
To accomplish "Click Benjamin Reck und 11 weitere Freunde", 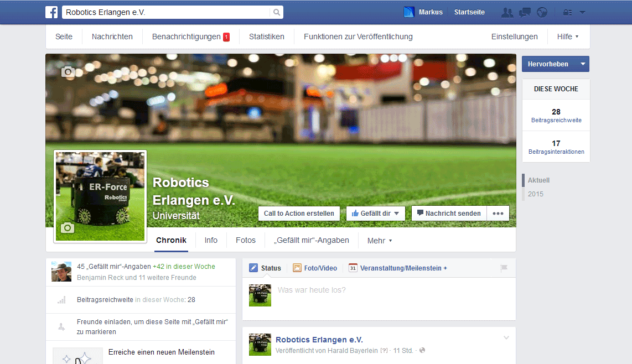I will click(x=137, y=278).
